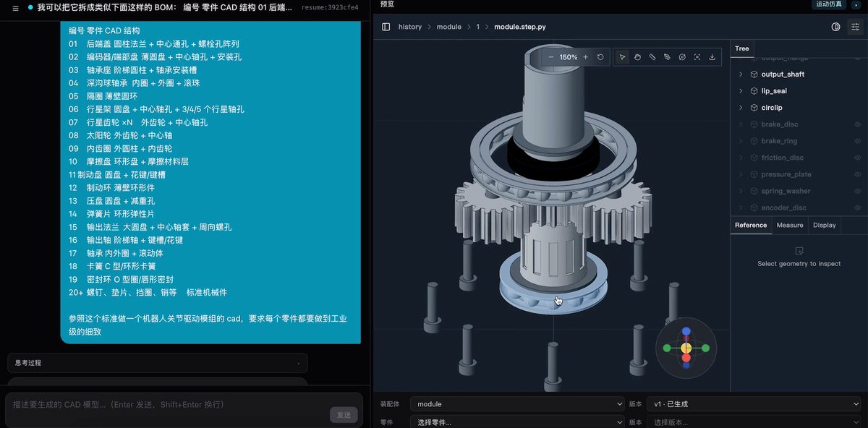Image resolution: width=868 pixels, height=428 pixels.
Task: Reset the view rotation
Action: click(600, 57)
